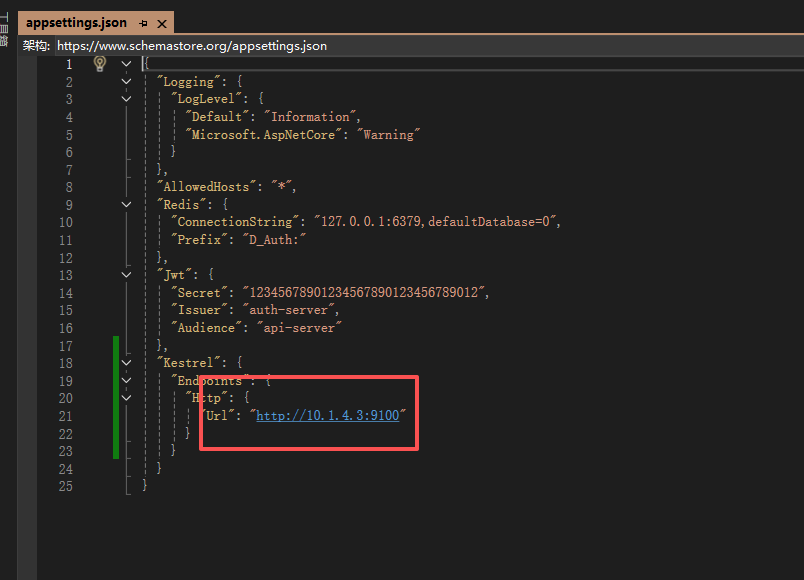Click line number 10
Viewport: 804px width, 580px height.
(x=66, y=222)
